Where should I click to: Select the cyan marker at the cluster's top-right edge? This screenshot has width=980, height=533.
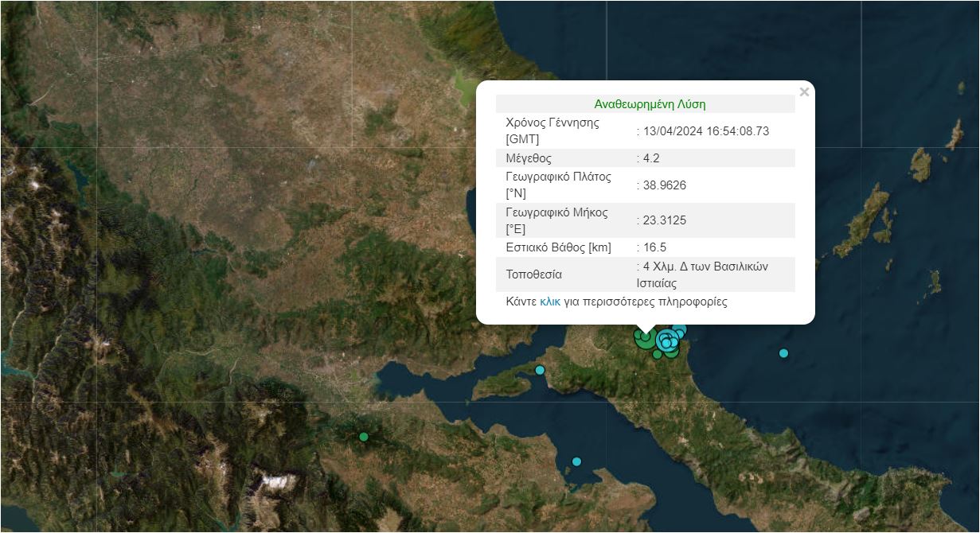click(679, 329)
